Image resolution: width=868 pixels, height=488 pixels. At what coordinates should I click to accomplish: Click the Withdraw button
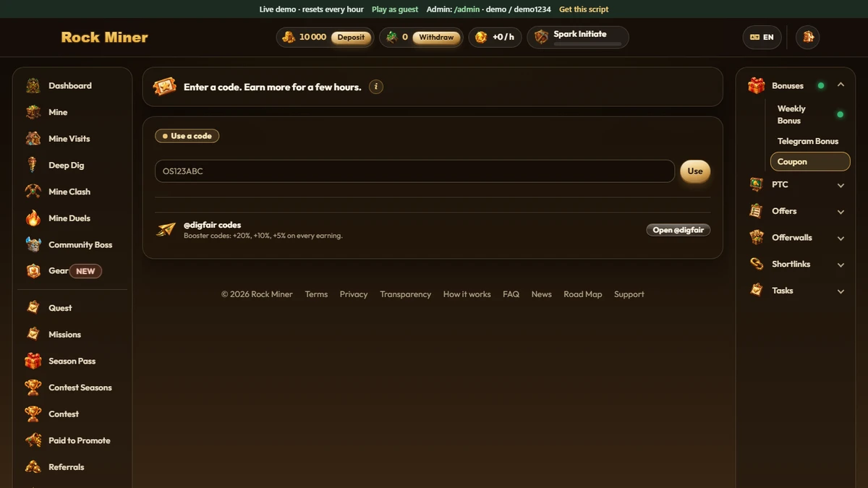436,38
